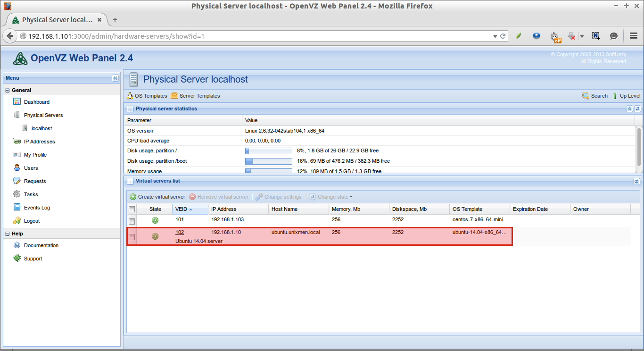
Task: Open a new Firefox tab
Action: pyautogui.click(x=115, y=20)
